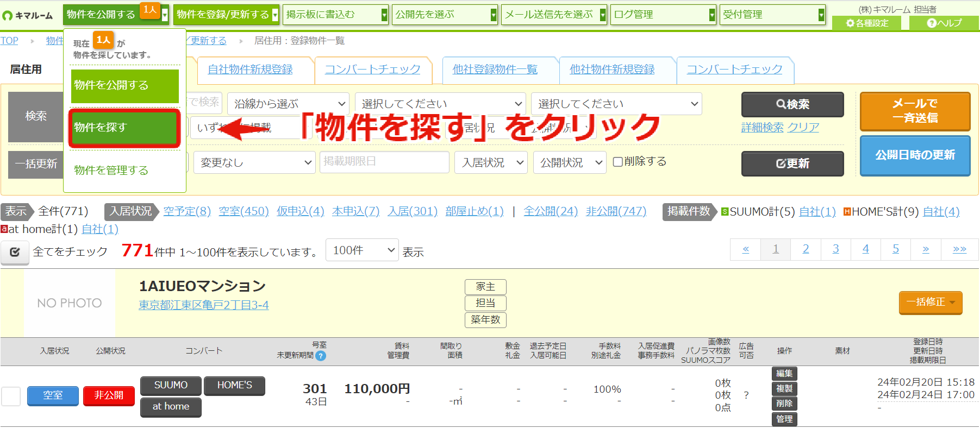
Task: Switch to 他社物件新規登録 tab
Action: (x=612, y=70)
